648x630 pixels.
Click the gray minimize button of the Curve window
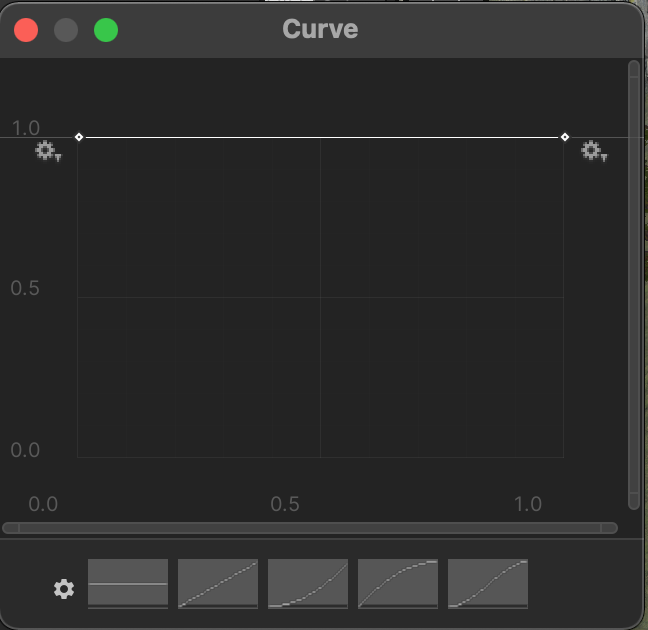[x=66, y=30]
